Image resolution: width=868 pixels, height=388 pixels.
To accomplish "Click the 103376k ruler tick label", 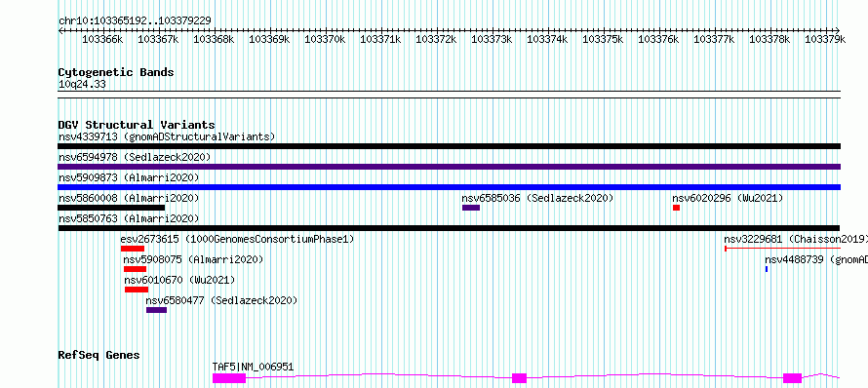I will tap(658, 39).
